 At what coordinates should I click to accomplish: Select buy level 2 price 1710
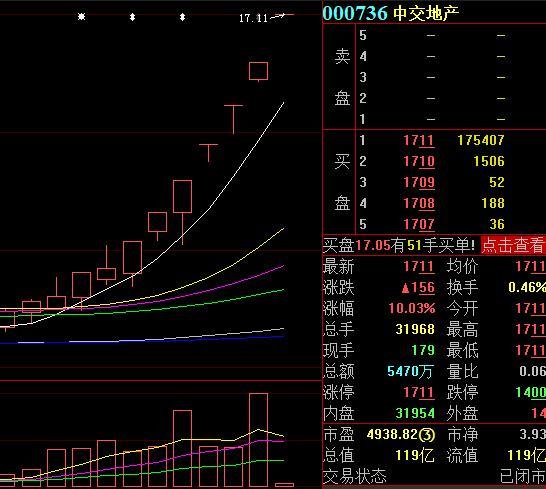point(419,162)
